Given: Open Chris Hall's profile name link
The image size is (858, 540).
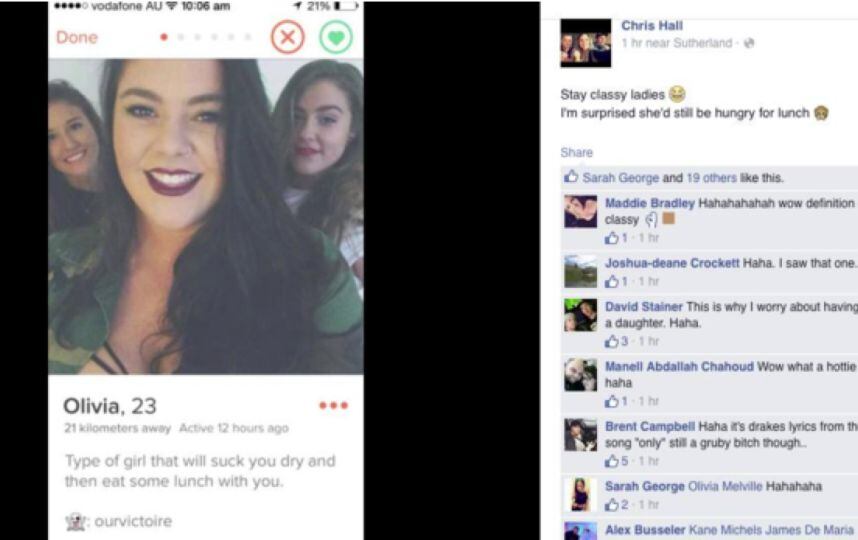Looking at the screenshot, I should coord(652,26).
